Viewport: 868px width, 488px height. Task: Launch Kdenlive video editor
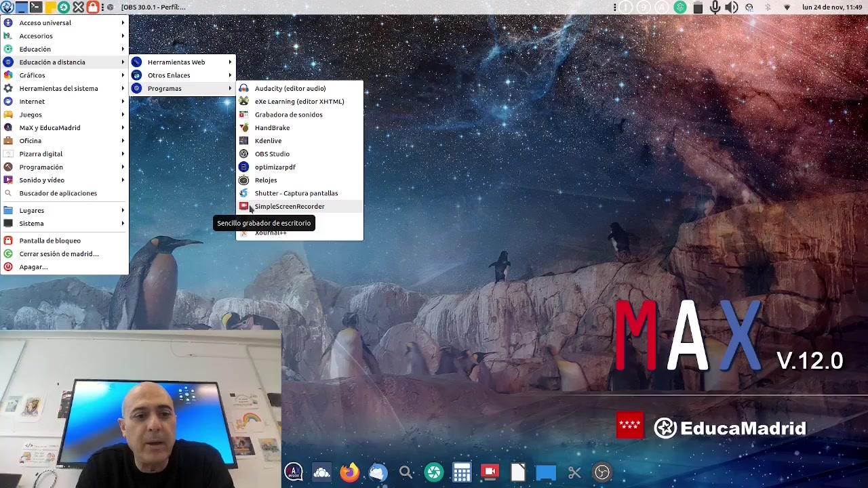point(299,141)
